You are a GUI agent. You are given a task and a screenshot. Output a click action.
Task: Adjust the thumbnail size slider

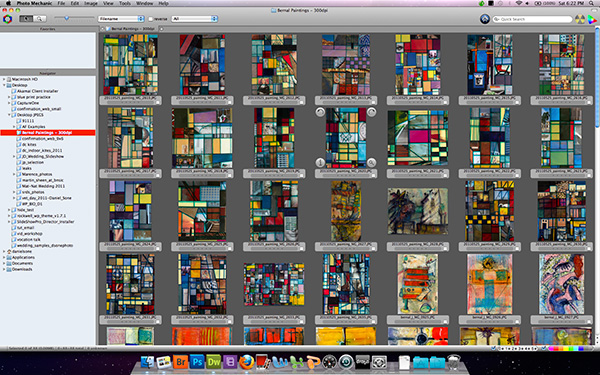point(67,18)
